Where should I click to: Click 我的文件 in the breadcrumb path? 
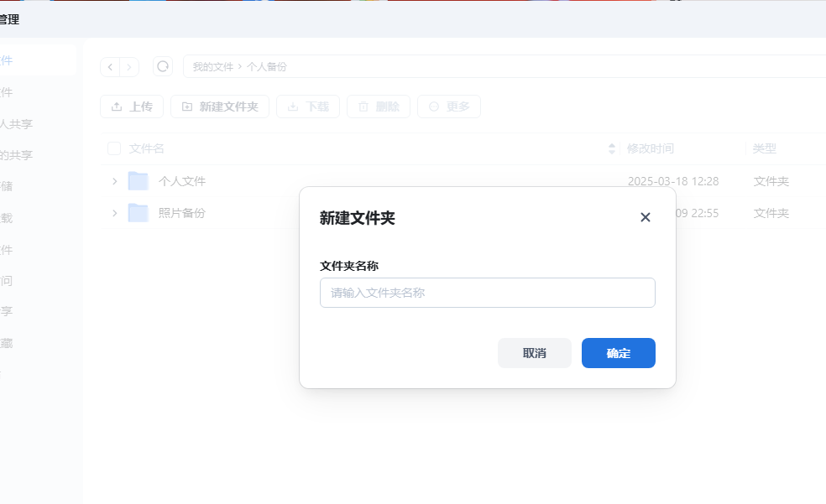[x=213, y=67]
